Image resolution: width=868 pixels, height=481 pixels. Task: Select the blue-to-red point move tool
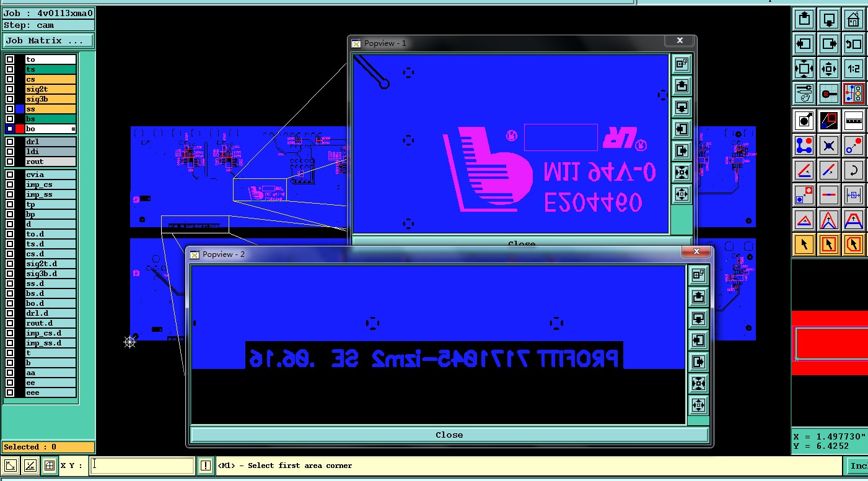click(x=854, y=145)
